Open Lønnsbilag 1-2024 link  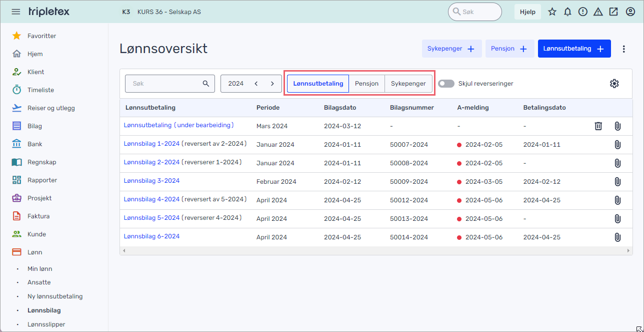151,144
